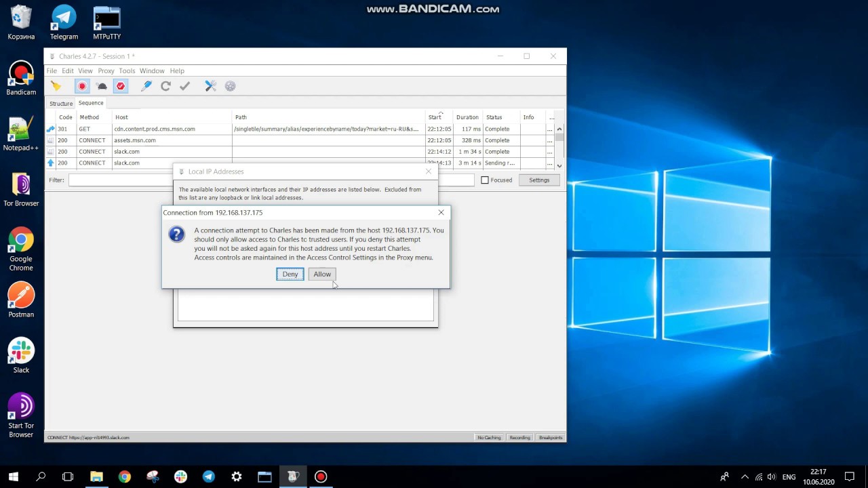The image size is (868, 488).
Task: Click the filter Settings button
Action: point(539,180)
